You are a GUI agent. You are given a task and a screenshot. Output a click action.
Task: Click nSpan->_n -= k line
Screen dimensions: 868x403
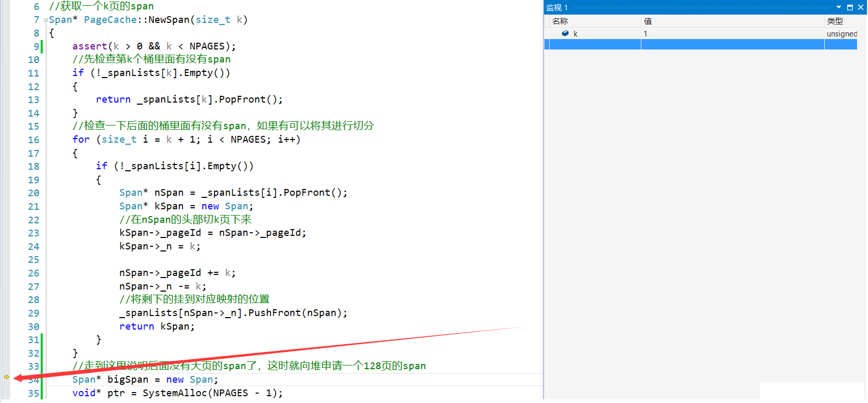[x=163, y=286]
